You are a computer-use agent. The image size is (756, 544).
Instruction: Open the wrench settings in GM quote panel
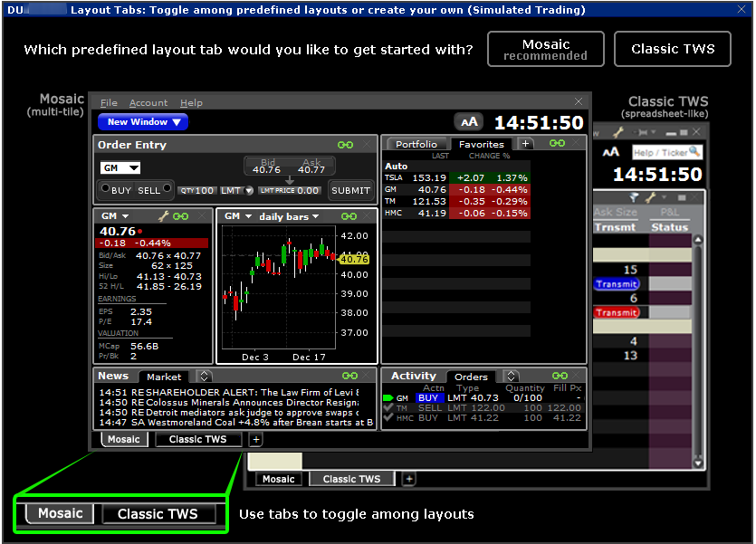[164, 216]
